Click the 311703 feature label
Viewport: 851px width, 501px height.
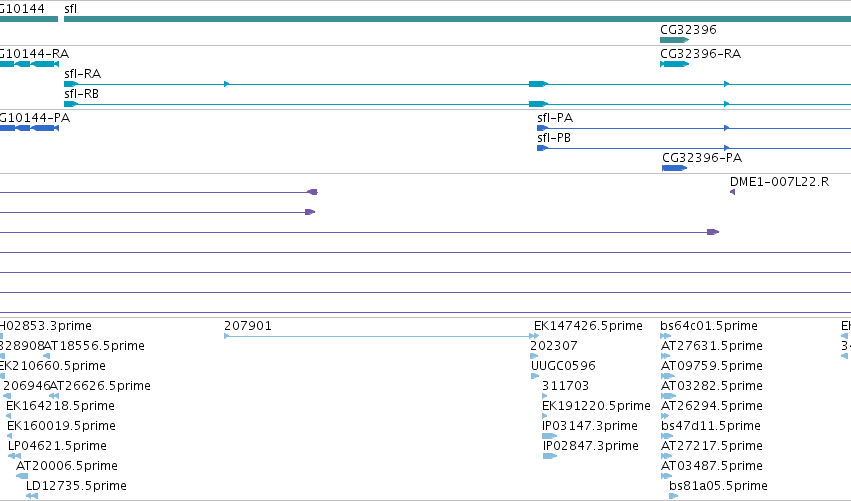point(566,386)
